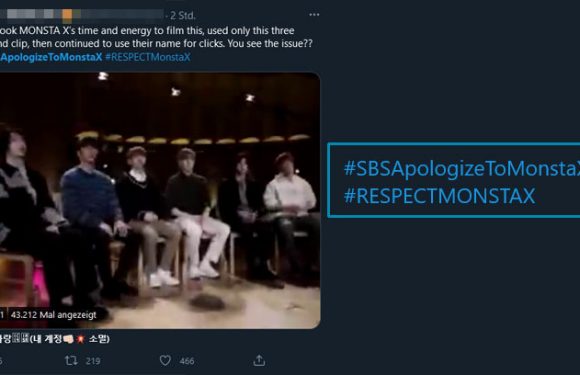Open the tweet's three-dot more menu
The height and width of the screenshot is (375, 580).
point(314,15)
